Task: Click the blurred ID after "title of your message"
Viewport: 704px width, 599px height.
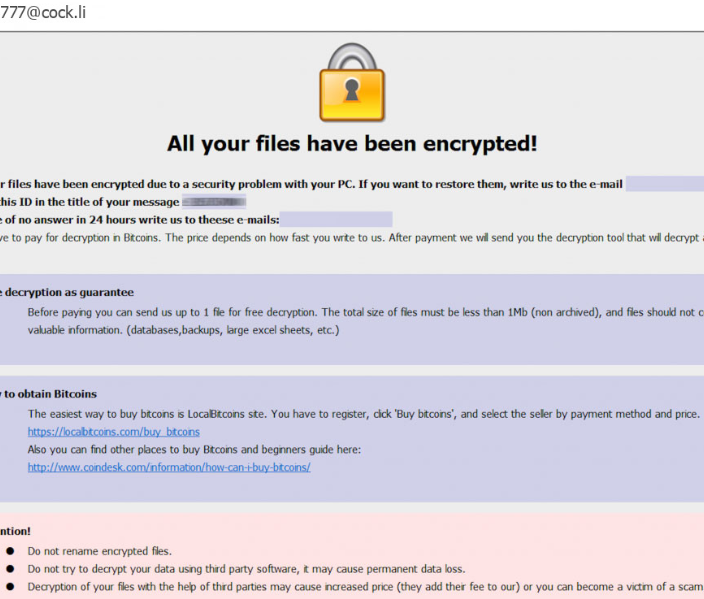Action: [214, 202]
